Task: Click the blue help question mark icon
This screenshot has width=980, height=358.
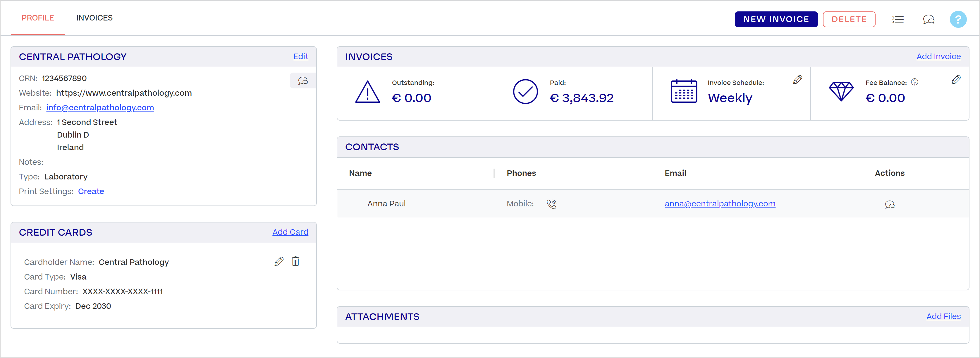Action: tap(958, 19)
